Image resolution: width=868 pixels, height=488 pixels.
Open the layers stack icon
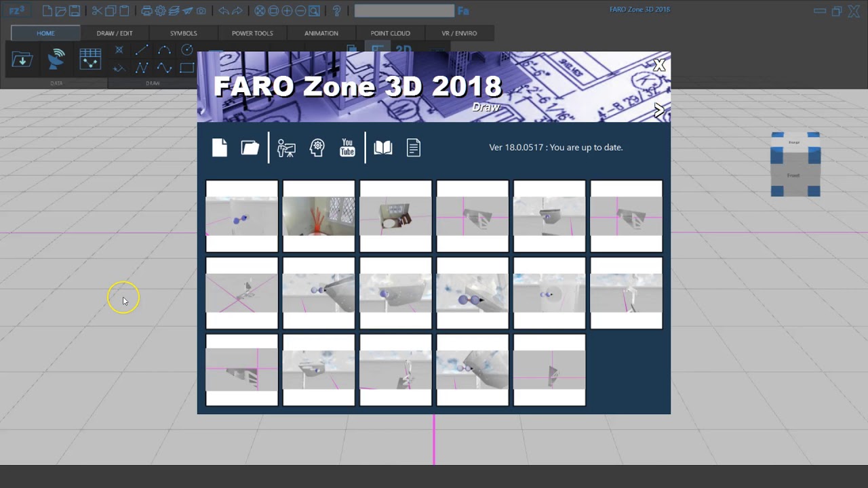(174, 11)
